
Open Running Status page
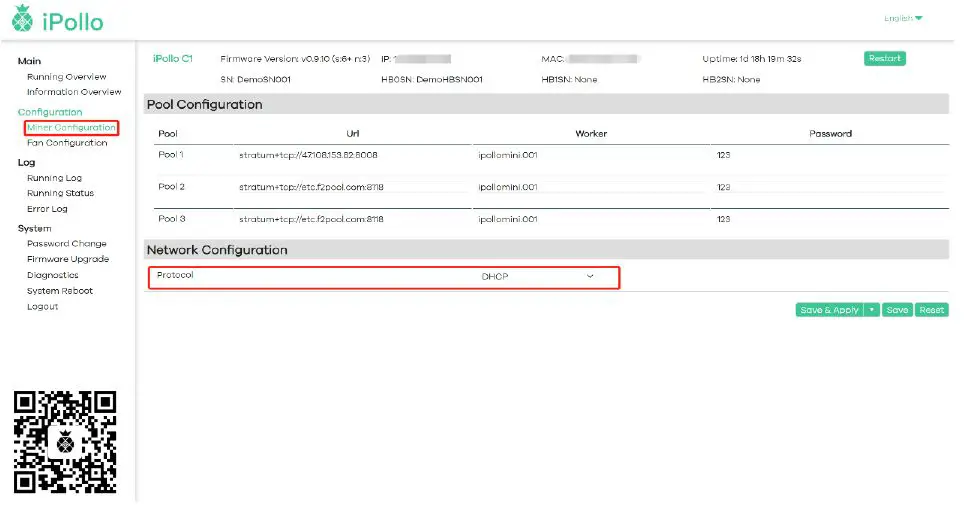(60, 193)
